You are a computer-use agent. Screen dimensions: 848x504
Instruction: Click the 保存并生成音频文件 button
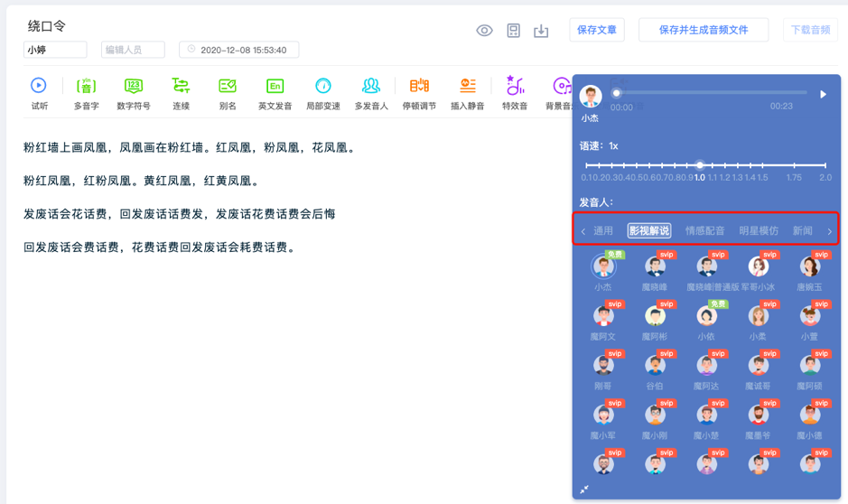[704, 30]
